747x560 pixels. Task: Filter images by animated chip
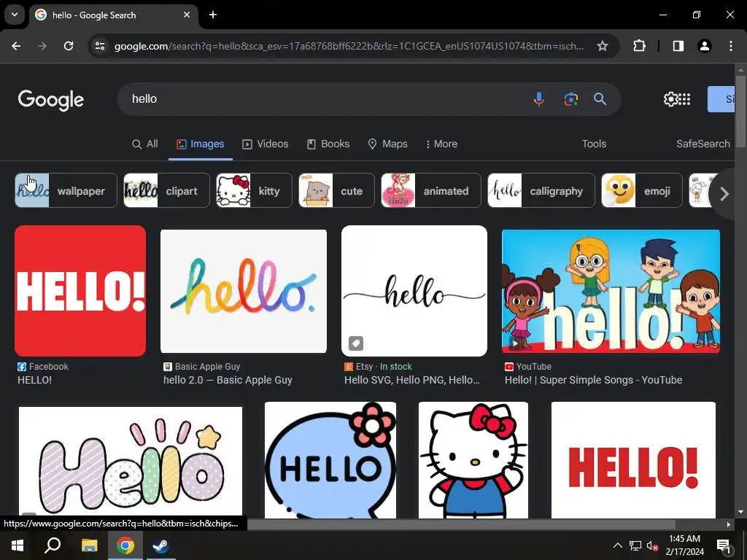click(430, 190)
